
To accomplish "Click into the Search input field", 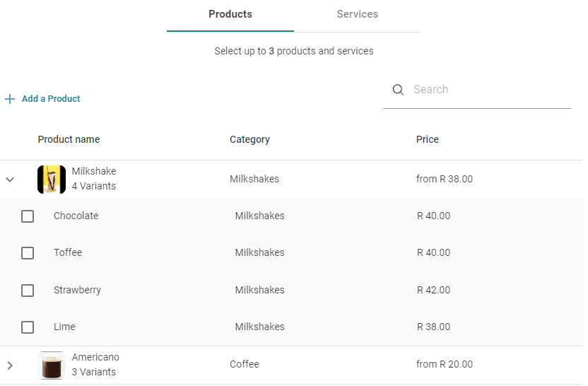I will 488,90.
